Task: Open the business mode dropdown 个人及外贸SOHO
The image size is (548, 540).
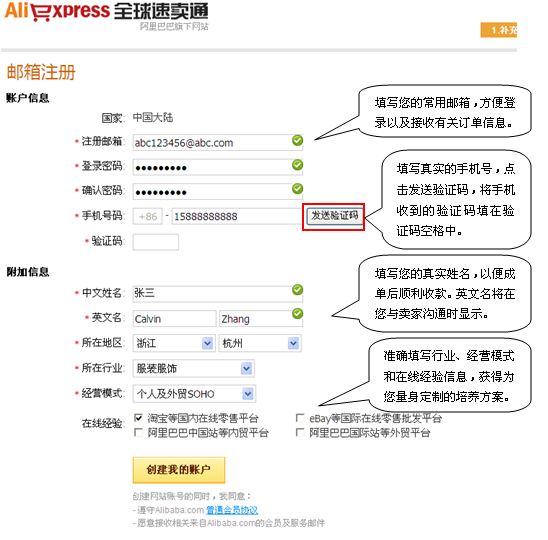Action: coord(194,394)
